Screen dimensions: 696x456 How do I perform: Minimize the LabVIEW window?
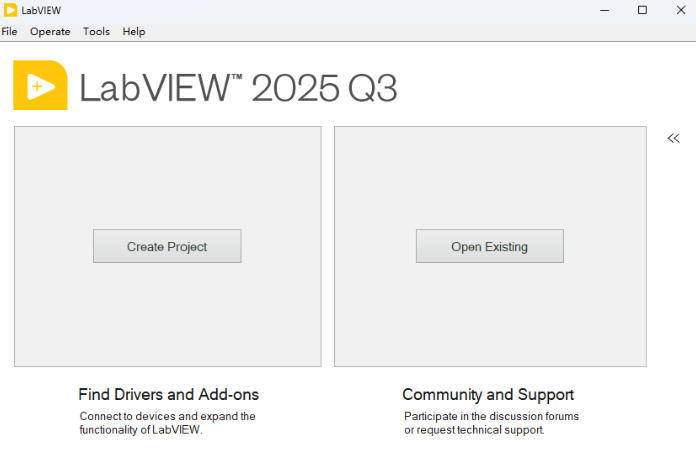(x=604, y=10)
